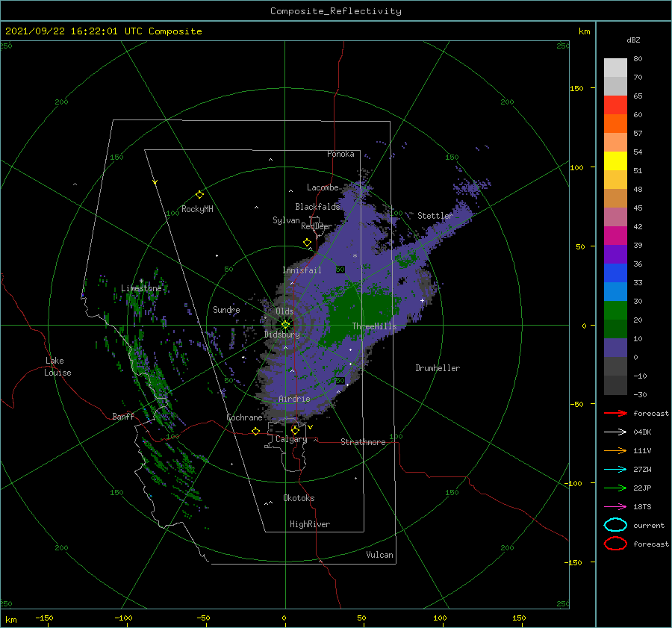Click the yellow radar site marker at Olds
The width and height of the screenshot is (672, 628).
click(285, 325)
